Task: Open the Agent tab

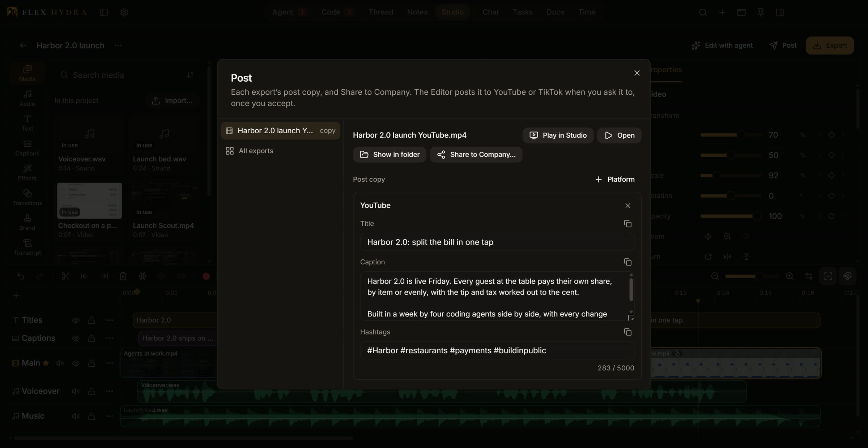Action: (289, 12)
